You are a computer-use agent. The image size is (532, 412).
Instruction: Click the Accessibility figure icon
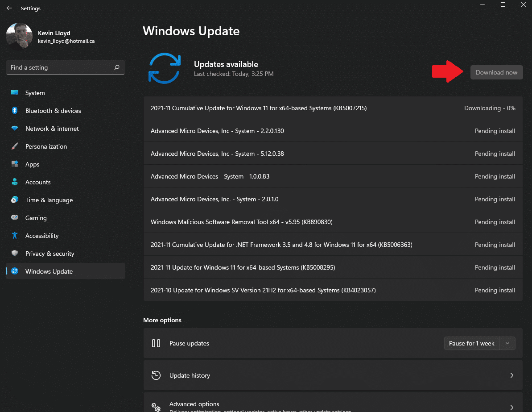click(x=15, y=235)
